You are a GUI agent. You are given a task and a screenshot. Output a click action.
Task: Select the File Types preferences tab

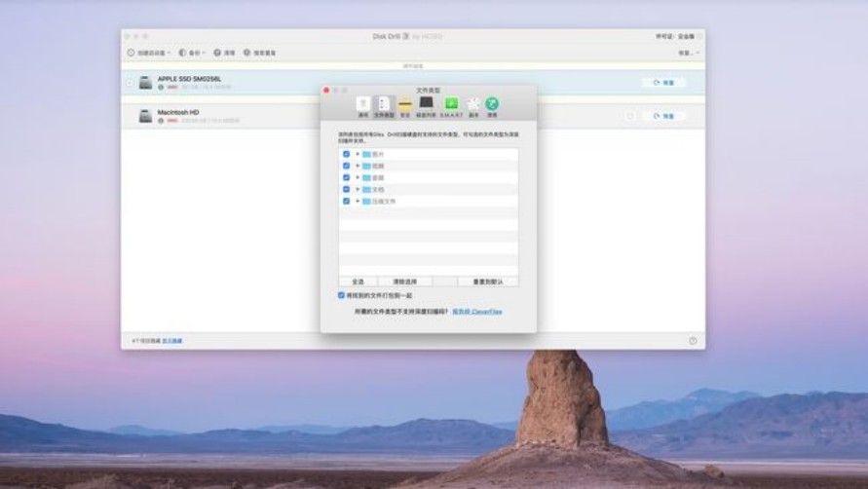pyautogui.click(x=384, y=107)
